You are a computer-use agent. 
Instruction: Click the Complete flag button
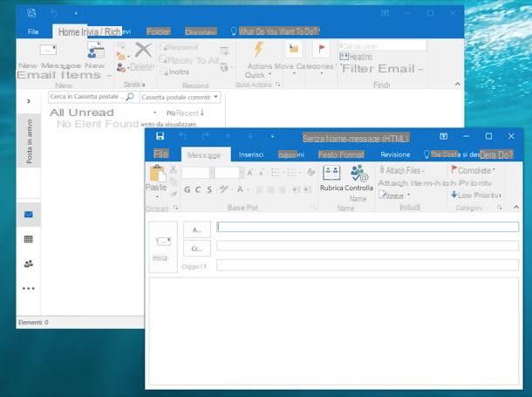473,170
